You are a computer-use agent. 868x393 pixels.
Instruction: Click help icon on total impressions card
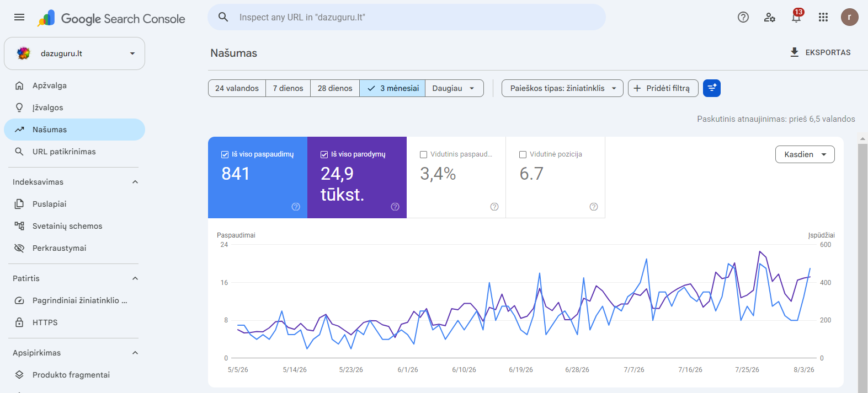tap(395, 207)
